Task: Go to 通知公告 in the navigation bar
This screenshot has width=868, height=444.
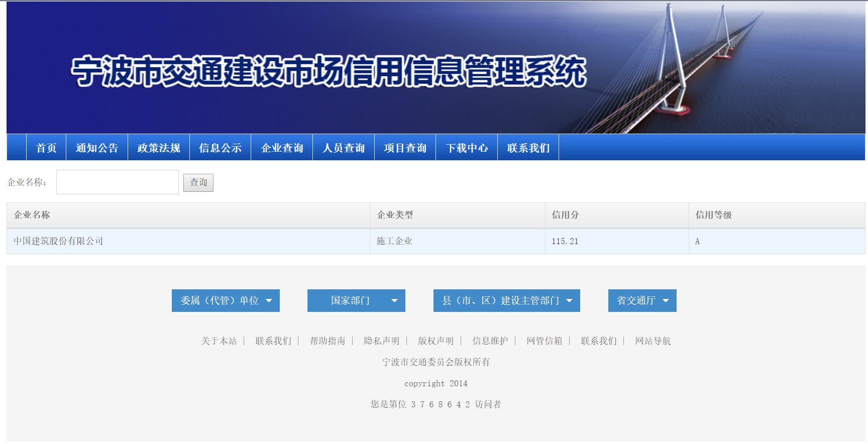Action: click(x=97, y=148)
